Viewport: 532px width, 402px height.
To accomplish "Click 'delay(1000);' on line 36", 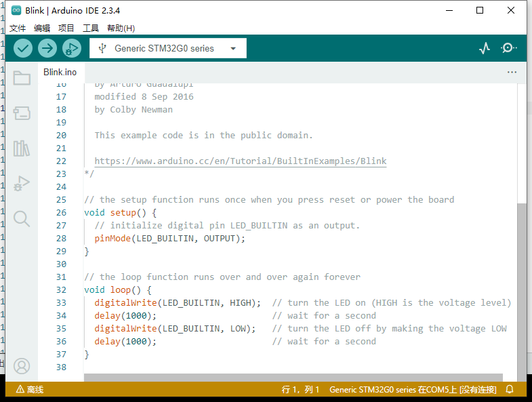I will point(125,342).
